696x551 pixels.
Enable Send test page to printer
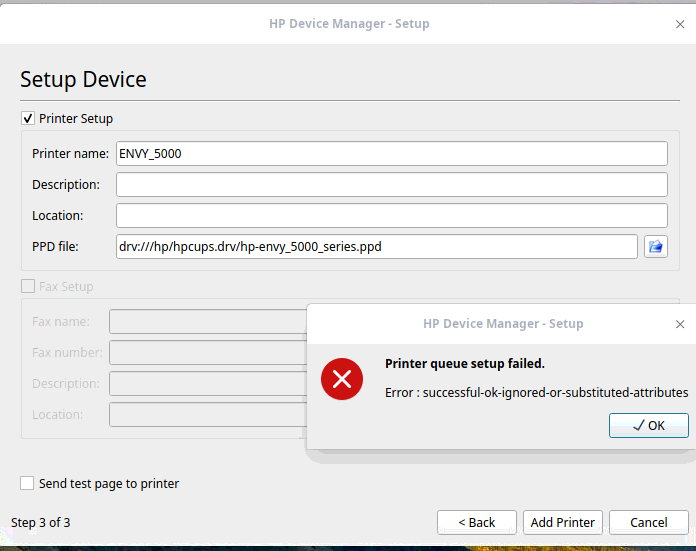[28, 484]
